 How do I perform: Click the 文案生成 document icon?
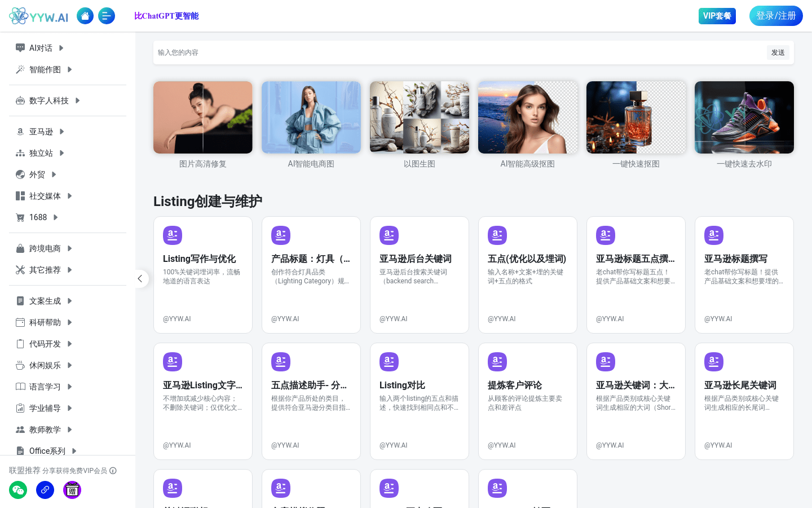click(x=20, y=301)
